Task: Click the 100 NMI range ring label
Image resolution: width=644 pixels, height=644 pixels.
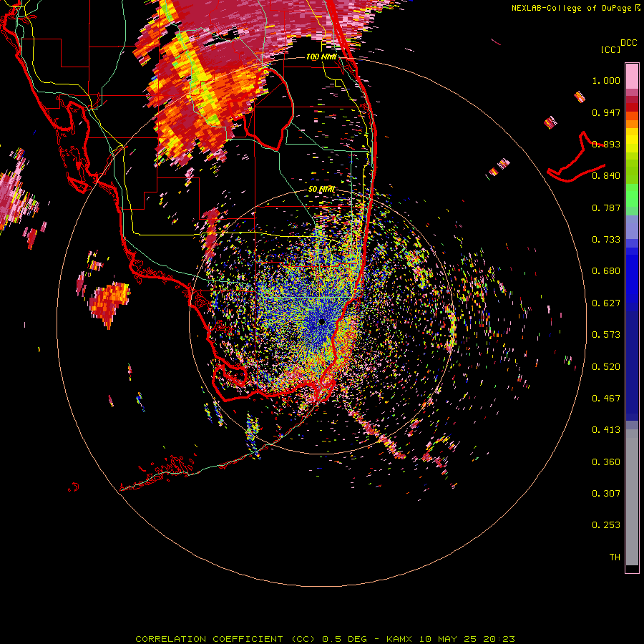Action: [321, 57]
